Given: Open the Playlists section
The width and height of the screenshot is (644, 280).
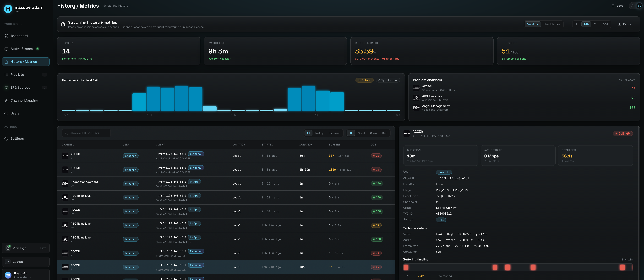Looking at the screenshot, I should click(x=26, y=74).
